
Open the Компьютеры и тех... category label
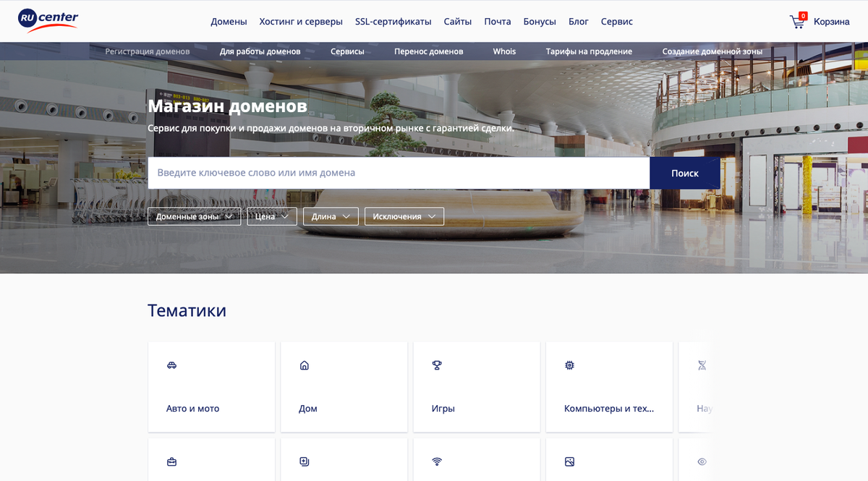click(x=609, y=409)
